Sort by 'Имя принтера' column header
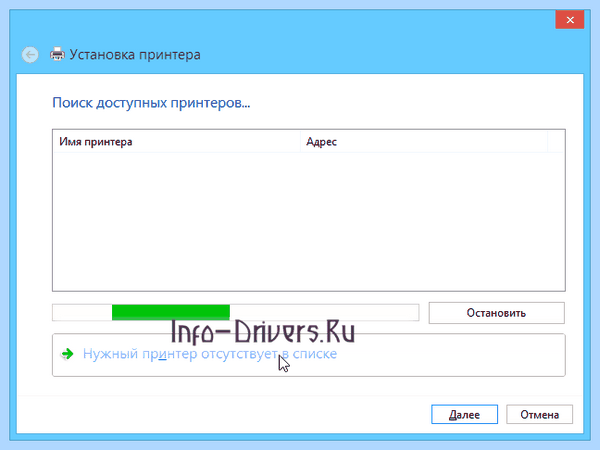600x450 pixels. tap(176, 142)
